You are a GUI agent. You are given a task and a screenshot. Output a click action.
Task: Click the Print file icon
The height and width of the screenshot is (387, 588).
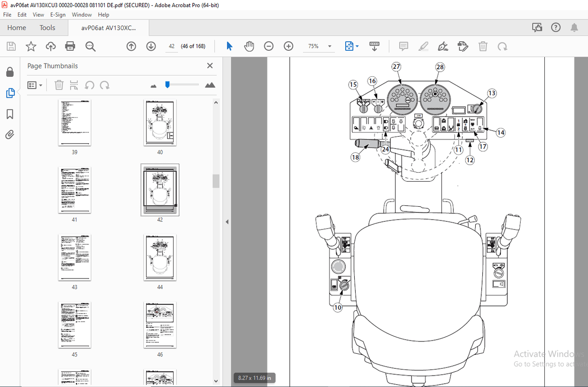[x=70, y=46]
